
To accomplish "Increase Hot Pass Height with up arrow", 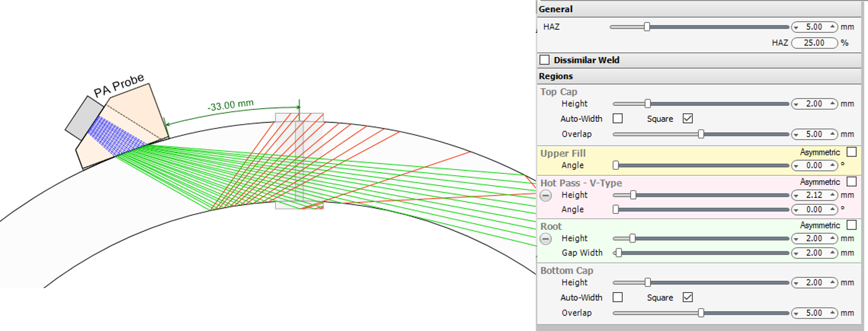I will point(832,195).
